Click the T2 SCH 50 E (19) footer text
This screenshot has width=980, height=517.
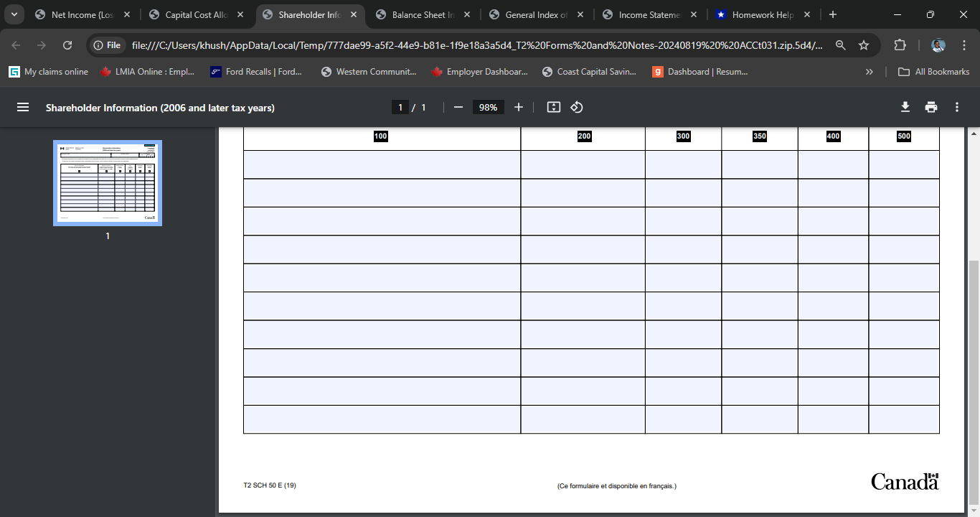[x=270, y=485]
